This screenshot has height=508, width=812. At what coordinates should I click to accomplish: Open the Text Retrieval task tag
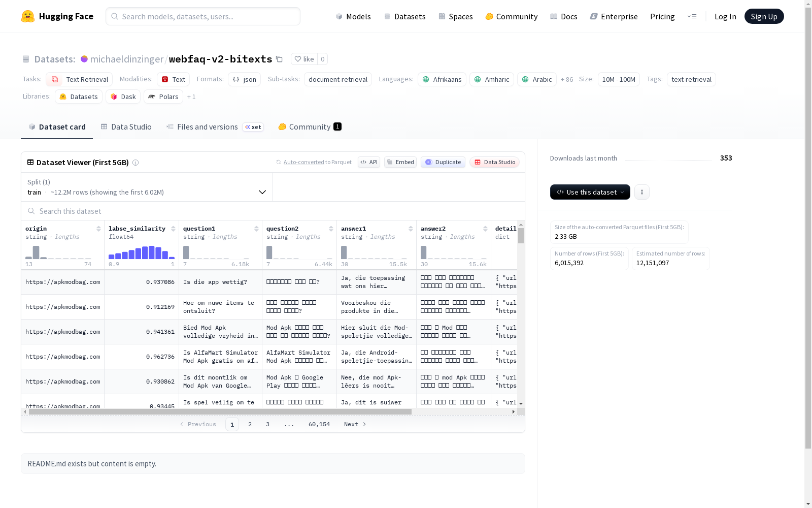click(79, 79)
